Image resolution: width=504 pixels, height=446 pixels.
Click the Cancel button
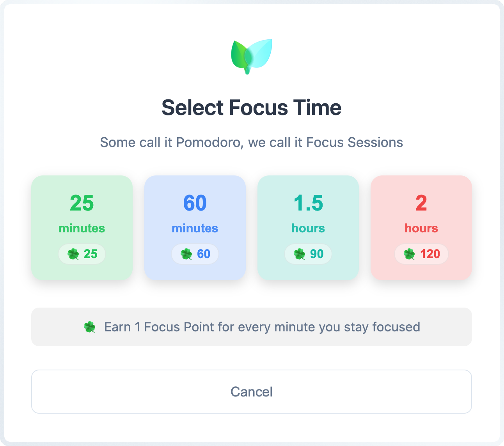pos(252,391)
